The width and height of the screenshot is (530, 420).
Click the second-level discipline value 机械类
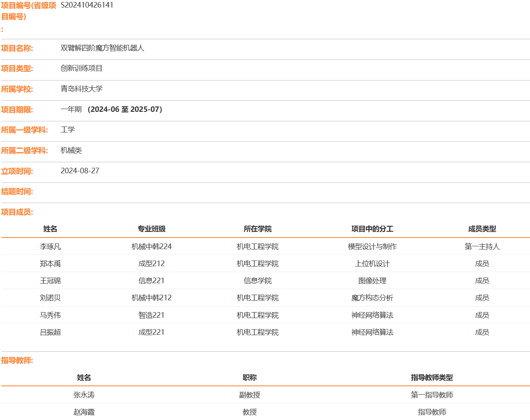pyautogui.click(x=71, y=150)
